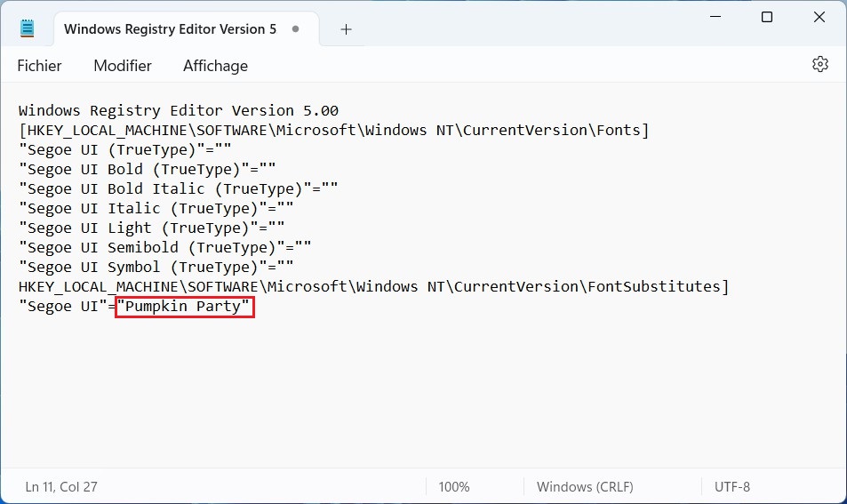Click the "Segoe UI Symbol (TrueType)" line
Viewport: 847px width, 504px height.
click(x=156, y=267)
